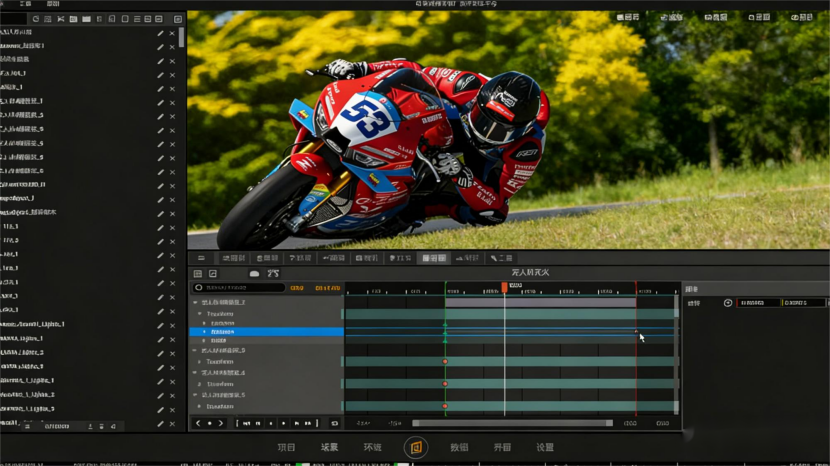Screen dimensions: 830x466
Task: Expand the blue highlighted property row
Action: pyautogui.click(x=205, y=332)
